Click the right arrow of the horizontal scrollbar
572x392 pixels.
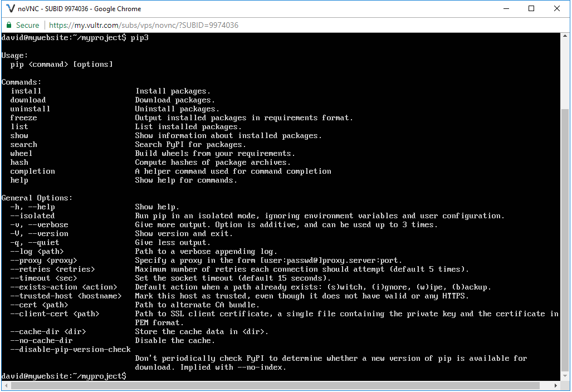coord(555,384)
